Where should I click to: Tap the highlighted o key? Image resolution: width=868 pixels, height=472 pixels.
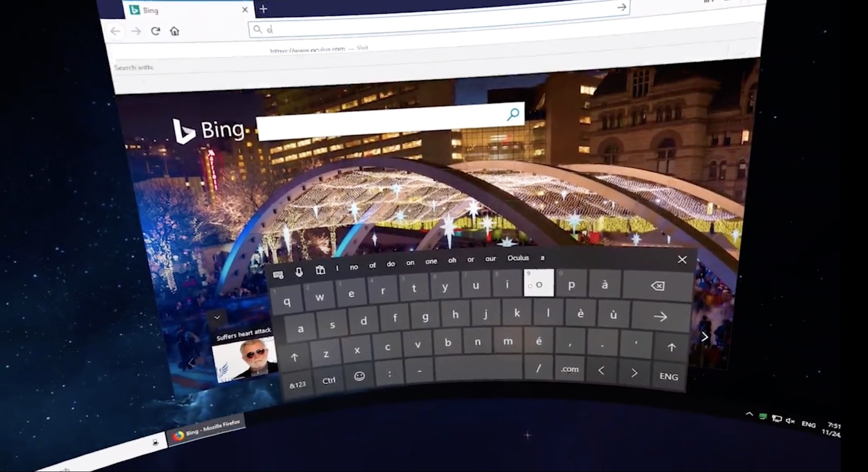click(x=539, y=283)
